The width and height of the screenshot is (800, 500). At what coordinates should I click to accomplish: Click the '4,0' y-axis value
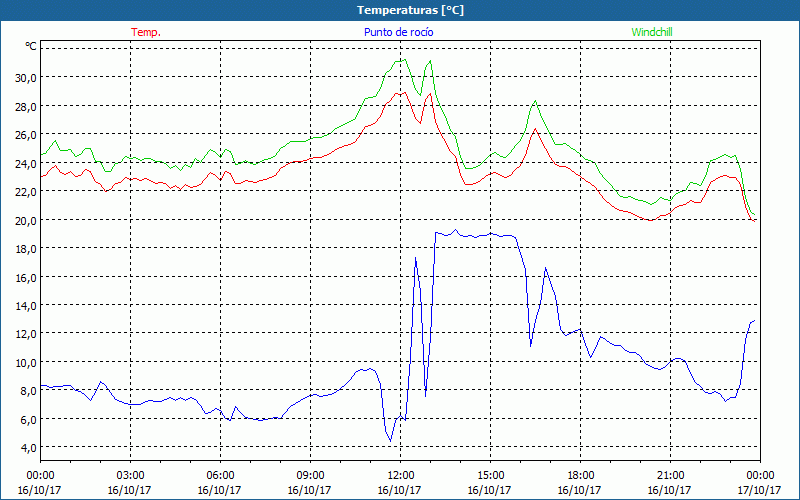pyautogui.click(x=28, y=447)
